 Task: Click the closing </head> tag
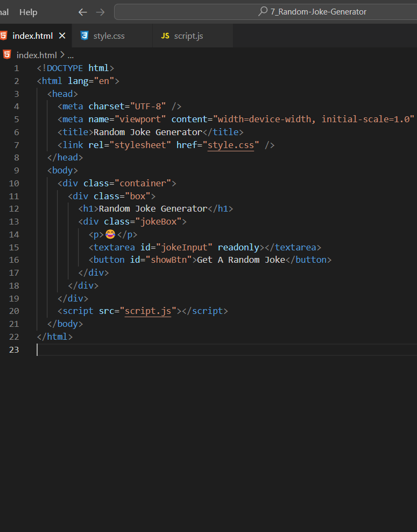pos(65,157)
